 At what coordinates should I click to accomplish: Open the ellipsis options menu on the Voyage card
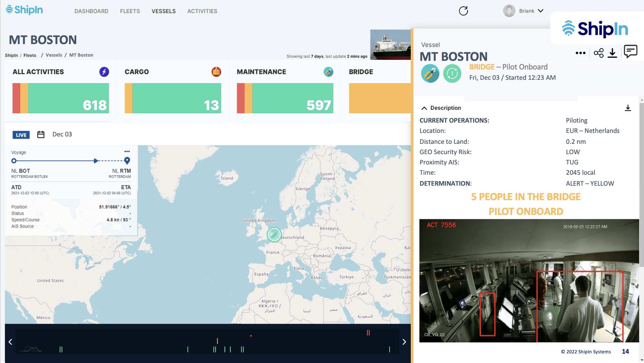(127, 151)
